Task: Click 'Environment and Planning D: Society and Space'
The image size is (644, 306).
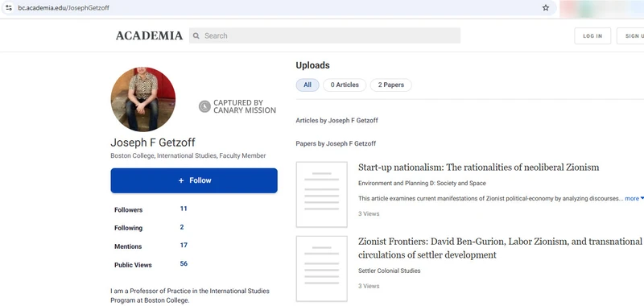Action: [x=422, y=183]
